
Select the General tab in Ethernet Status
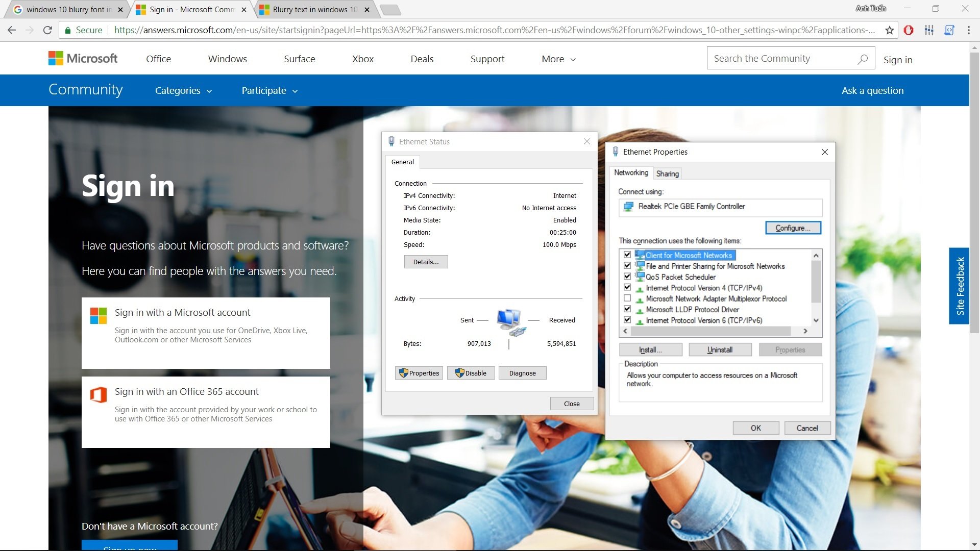[403, 162]
